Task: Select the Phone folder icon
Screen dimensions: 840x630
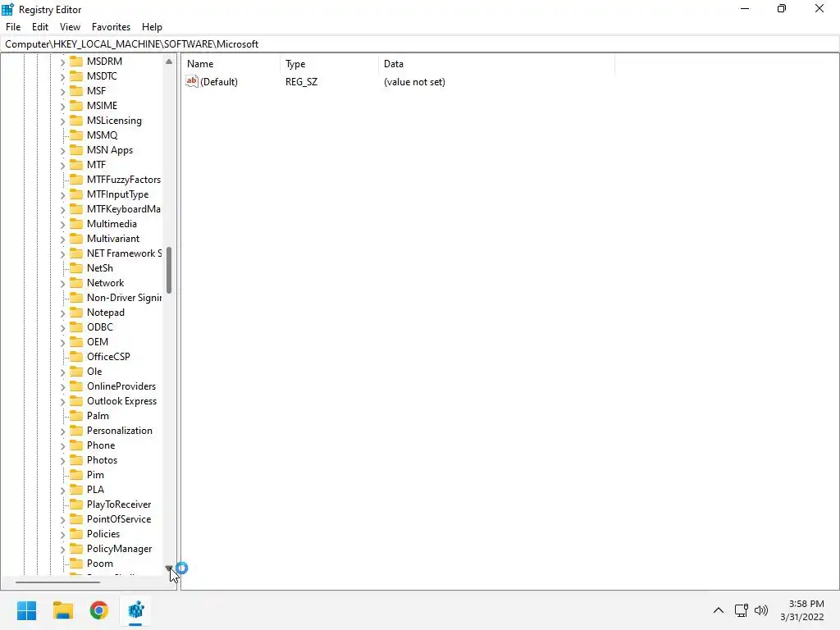Action: point(76,445)
